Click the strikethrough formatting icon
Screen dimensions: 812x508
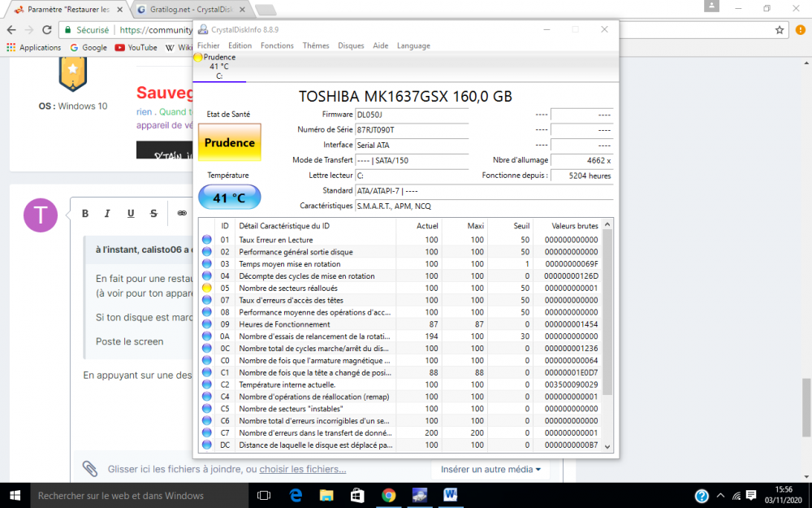click(x=153, y=214)
